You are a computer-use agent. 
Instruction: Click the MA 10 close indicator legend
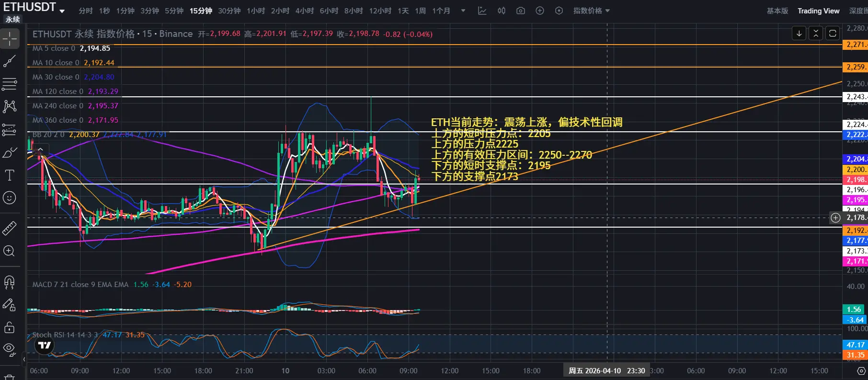pyautogui.click(x=73, y=63)
